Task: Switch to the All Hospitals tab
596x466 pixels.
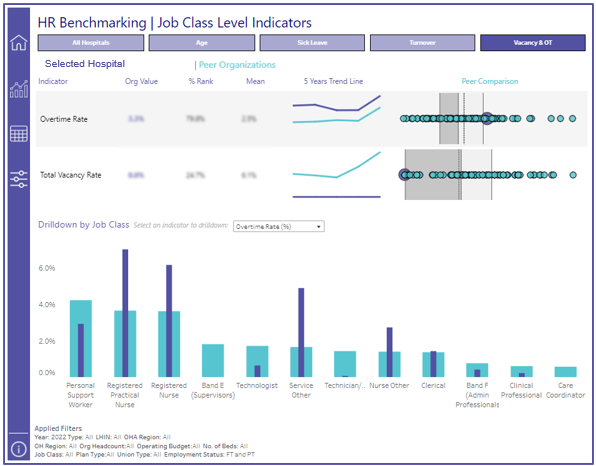Action: (x=91, y=43)
